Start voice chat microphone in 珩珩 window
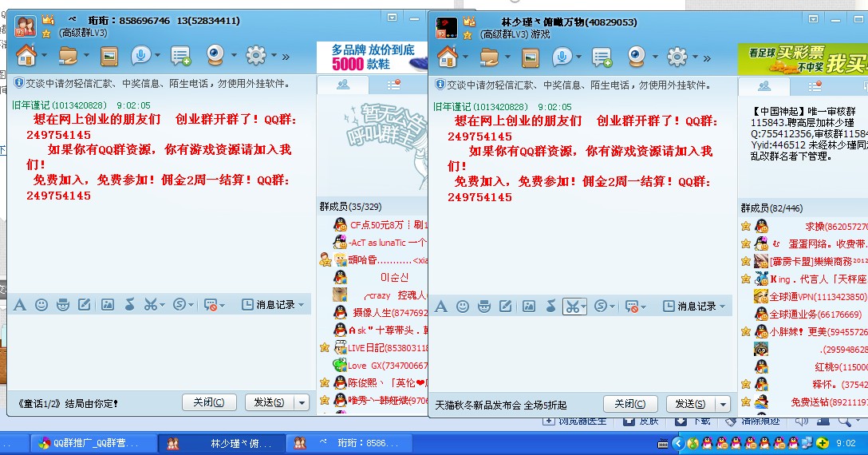The image size is (868, 455). pos(140,55)
